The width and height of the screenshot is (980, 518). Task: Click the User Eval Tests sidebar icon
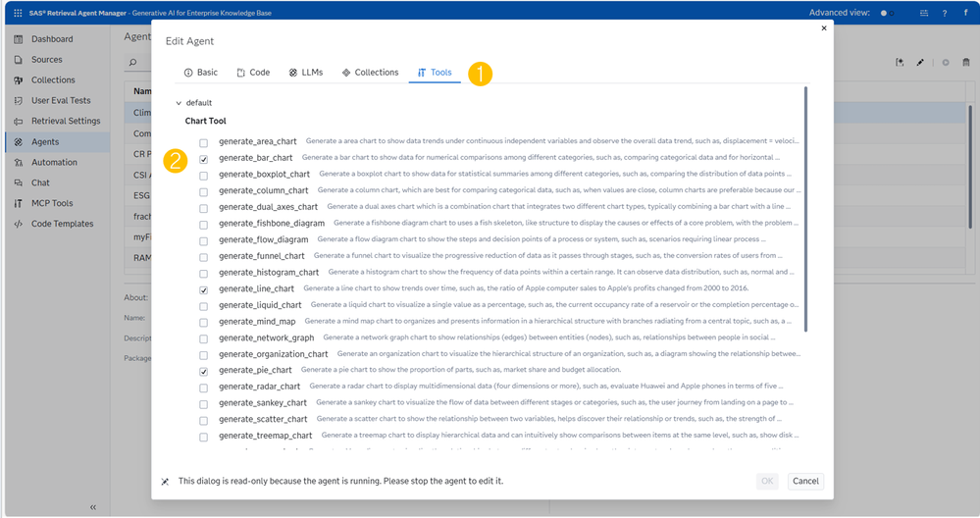pos(18,101)
